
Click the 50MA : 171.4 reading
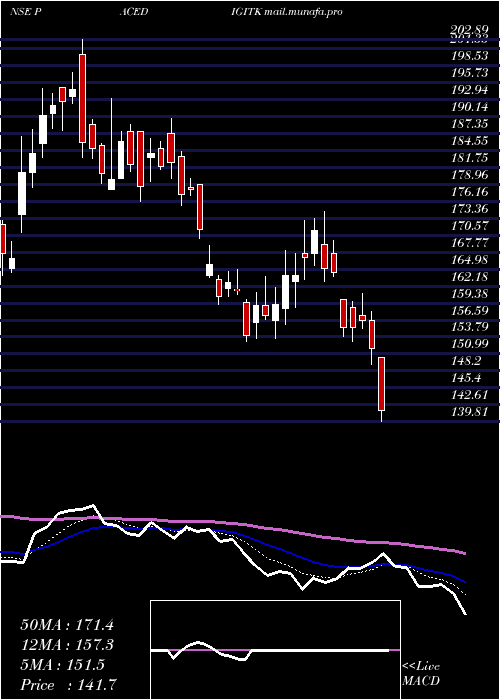point(67,624)
